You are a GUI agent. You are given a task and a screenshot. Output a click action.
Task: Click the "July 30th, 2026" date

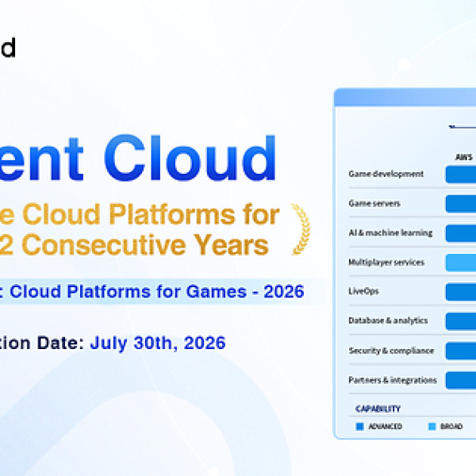tap(158, 344)
